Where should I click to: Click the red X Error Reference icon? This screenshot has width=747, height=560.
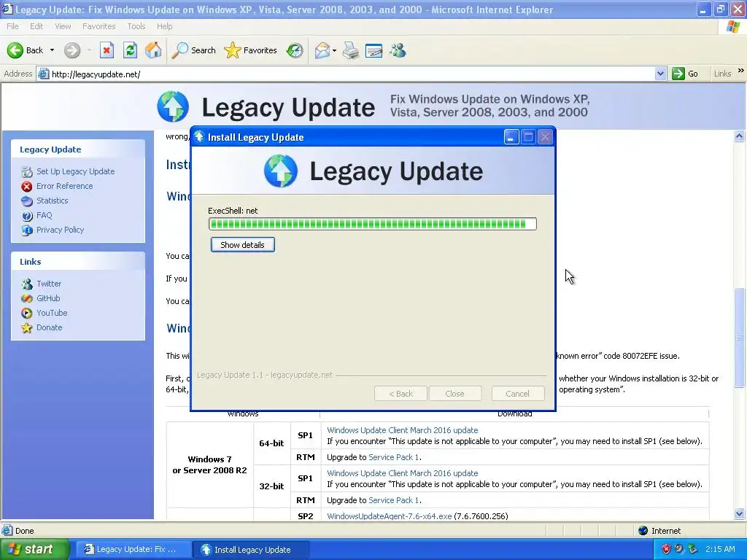coord(27,187)
